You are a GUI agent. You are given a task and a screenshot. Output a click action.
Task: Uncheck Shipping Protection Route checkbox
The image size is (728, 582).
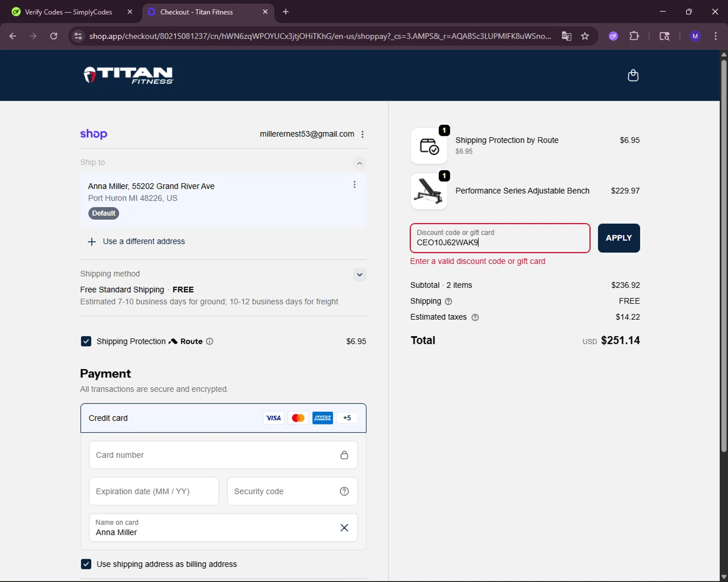[86, 341]
